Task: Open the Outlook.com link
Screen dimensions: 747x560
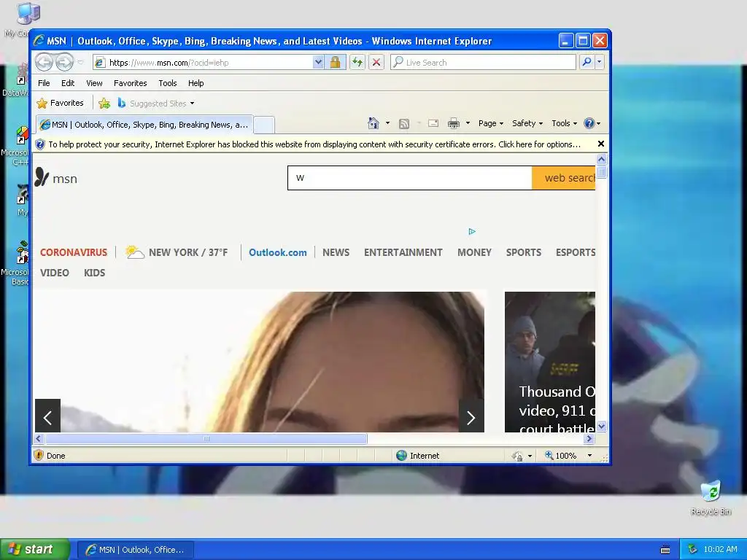Action: tap(278, 252)
